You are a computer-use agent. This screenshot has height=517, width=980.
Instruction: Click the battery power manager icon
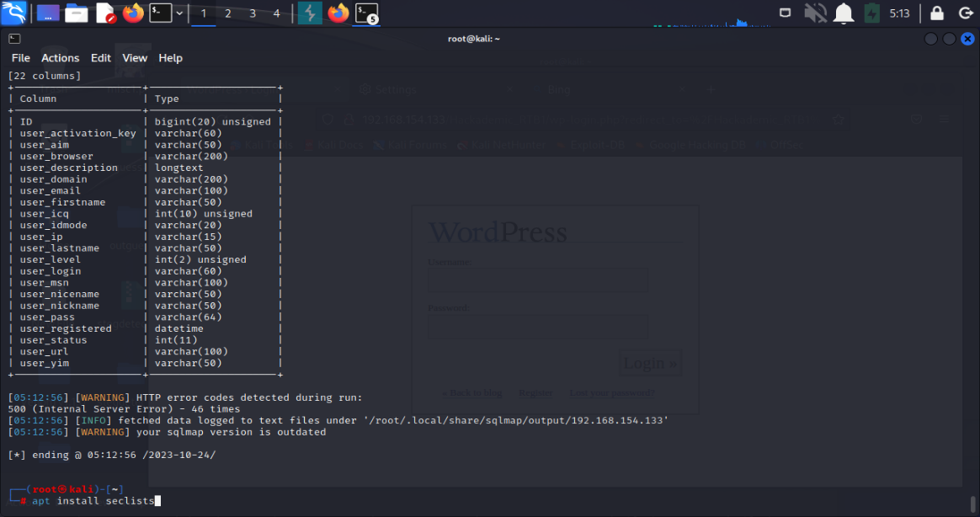(872, 13)
